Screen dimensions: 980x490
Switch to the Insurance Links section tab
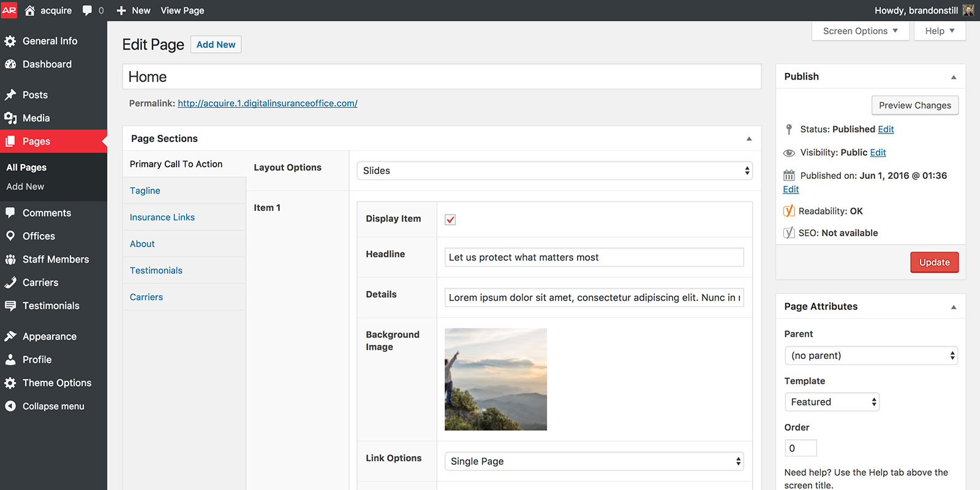(x=184, y=217)
